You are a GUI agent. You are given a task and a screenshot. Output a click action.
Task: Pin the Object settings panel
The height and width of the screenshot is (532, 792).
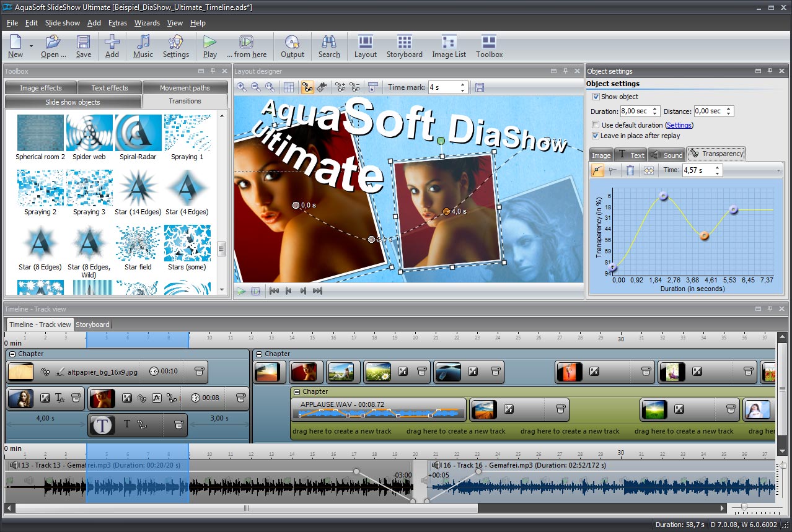(770, 71)
